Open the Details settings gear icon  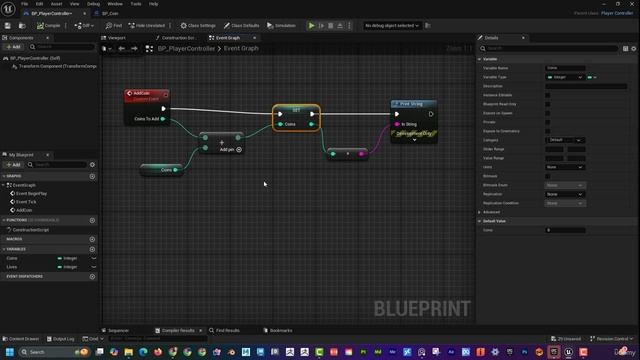click(633, 49)
